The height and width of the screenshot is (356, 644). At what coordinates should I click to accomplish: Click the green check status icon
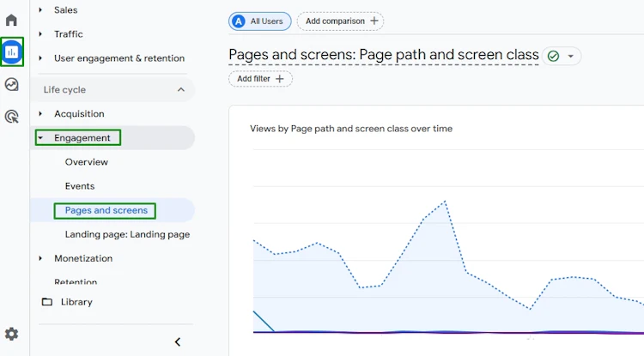(553, 56)
